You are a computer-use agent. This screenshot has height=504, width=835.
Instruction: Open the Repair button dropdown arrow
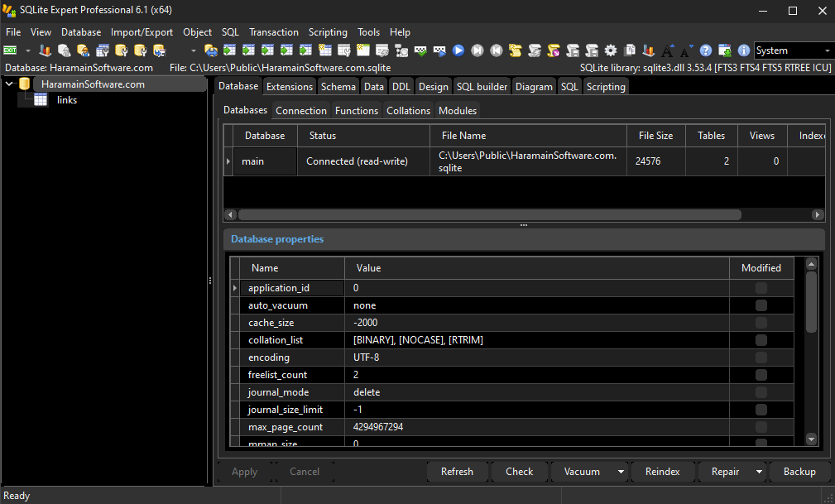click(x=759, y=472)
